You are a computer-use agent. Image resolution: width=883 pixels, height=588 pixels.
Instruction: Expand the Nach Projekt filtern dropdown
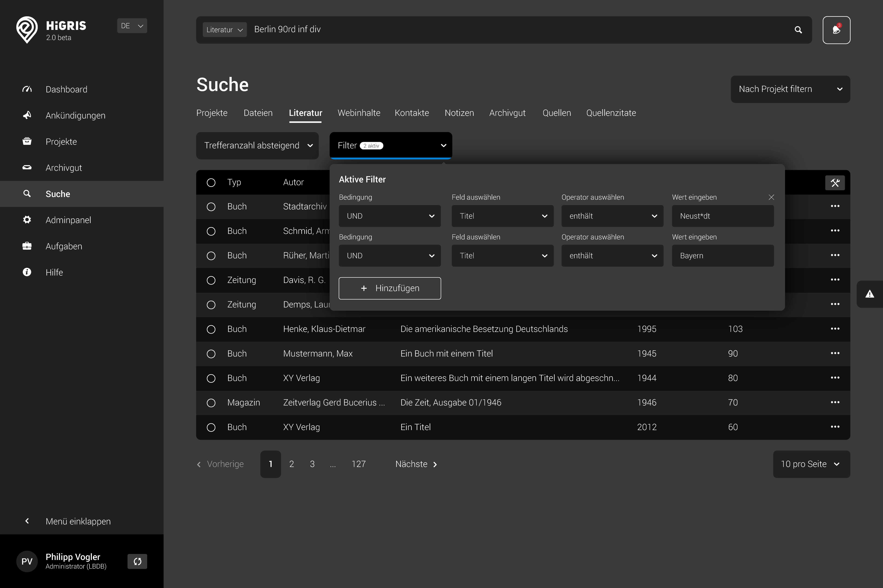click(790, 89)
